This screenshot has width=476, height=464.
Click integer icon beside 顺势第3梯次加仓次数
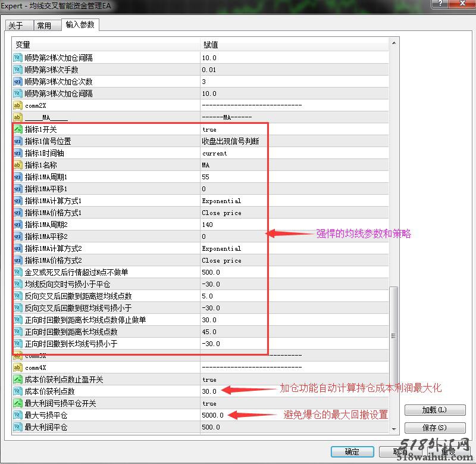pos(17,82)
